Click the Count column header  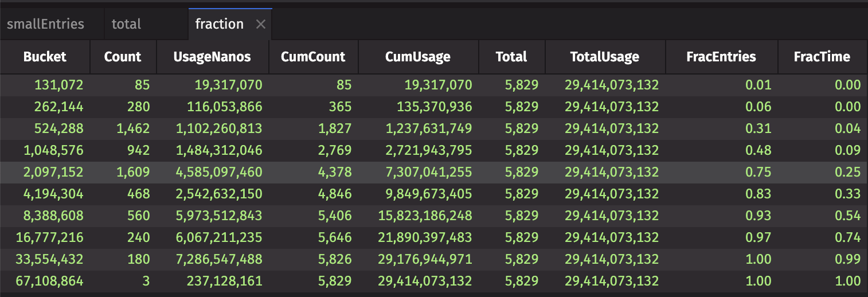pyautogui.click(x=123, y=57)
